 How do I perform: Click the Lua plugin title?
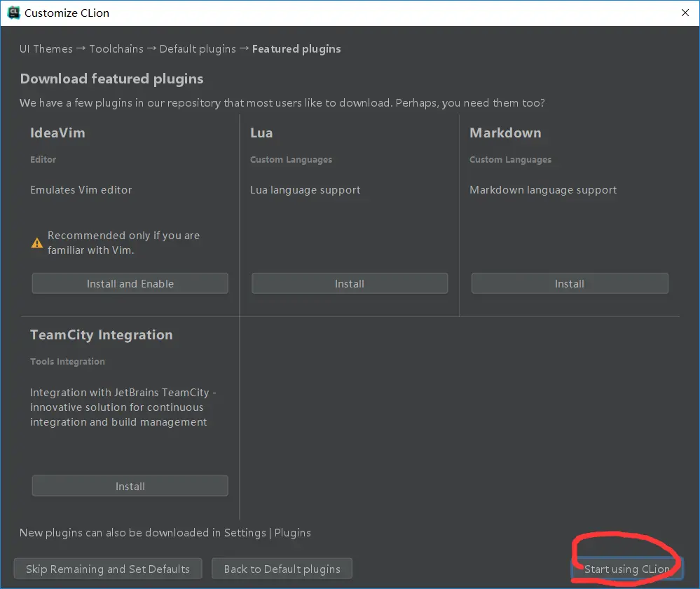tap(261, 133)
